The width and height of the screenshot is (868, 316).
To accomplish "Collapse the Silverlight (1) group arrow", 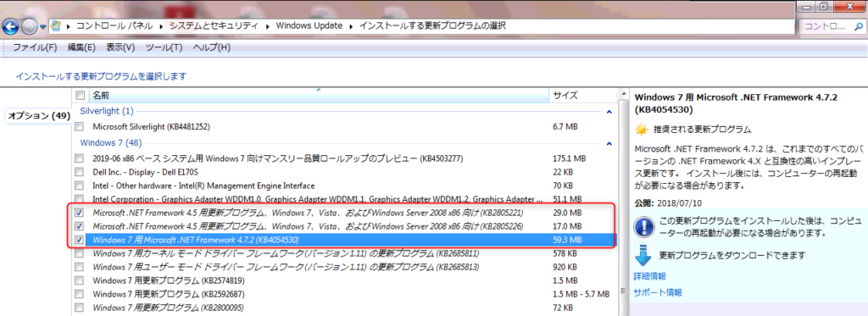I will [609, 111].
